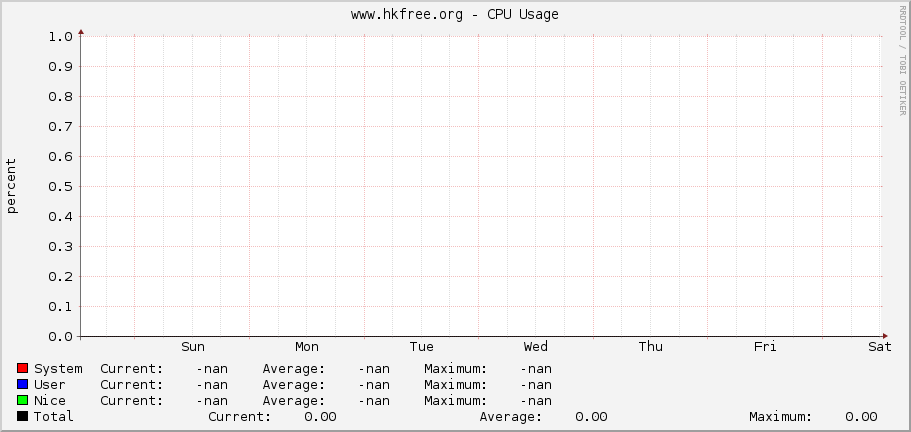Click the 0.6 y-axis value
911x432 pixels.
[60, 157]
